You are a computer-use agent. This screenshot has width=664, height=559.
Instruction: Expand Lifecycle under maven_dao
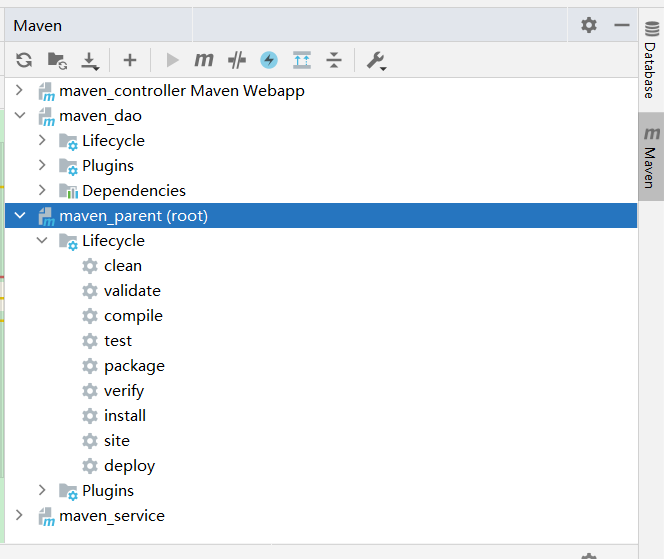pos(42,140)
